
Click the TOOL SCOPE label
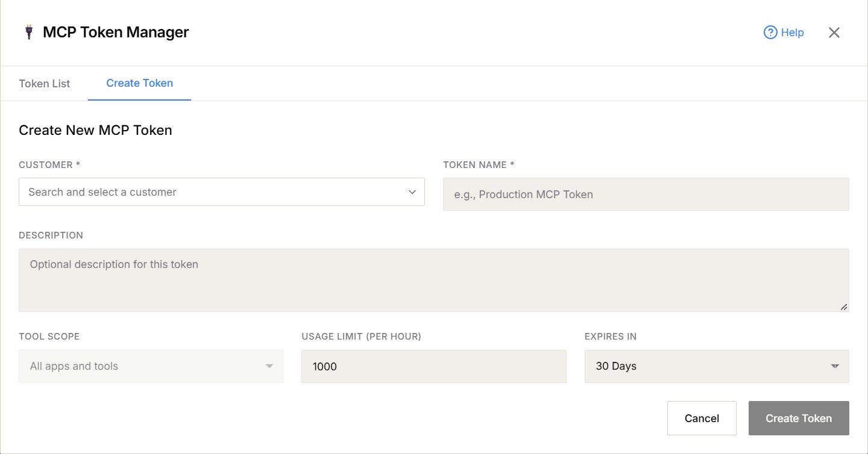tap(49, 337)
